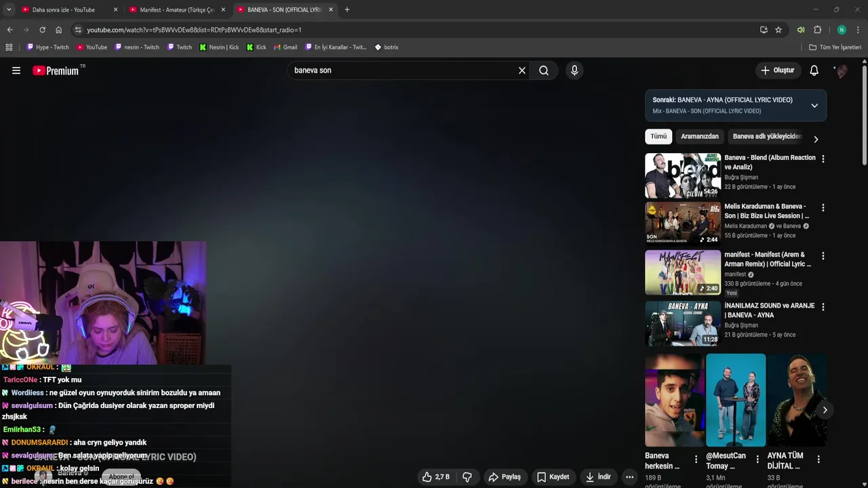The height and width of the screenshot is (488, 868).
Task: Click the search magnifier button
Action: click(x=544, y=70)
